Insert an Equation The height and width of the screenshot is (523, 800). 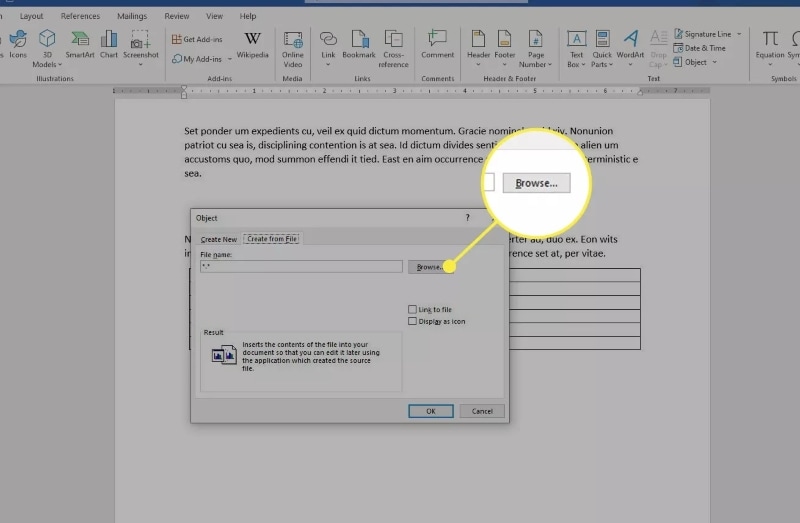coord(770,48)
